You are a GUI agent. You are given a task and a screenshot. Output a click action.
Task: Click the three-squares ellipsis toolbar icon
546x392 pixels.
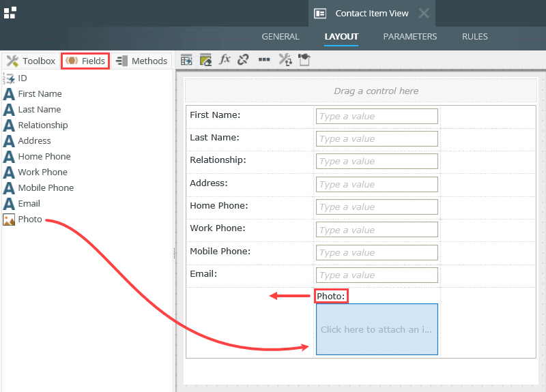(x=264, y=59)
